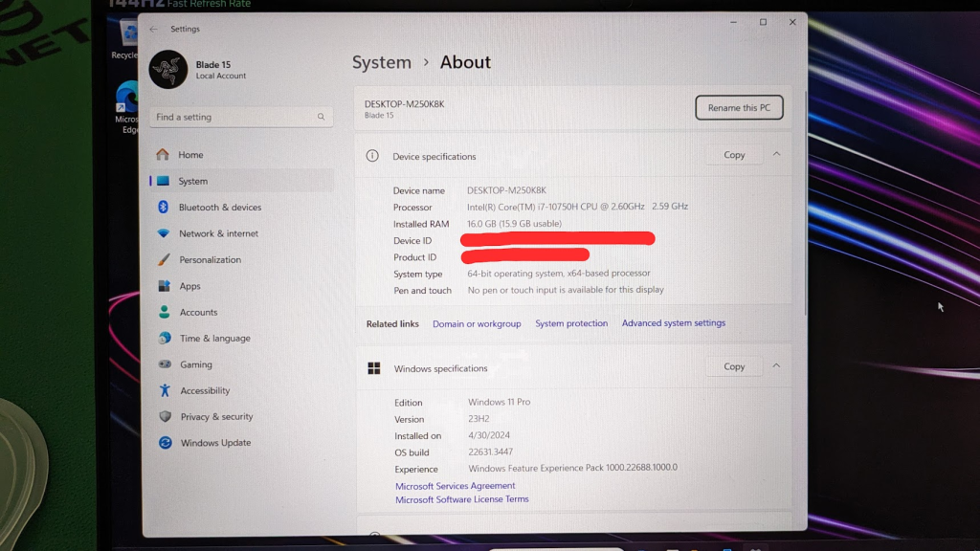The width and height of the screenshot is (980, 551).
Task: Open Bluetooth & devices icon
Action: click(x=163, y=207)
